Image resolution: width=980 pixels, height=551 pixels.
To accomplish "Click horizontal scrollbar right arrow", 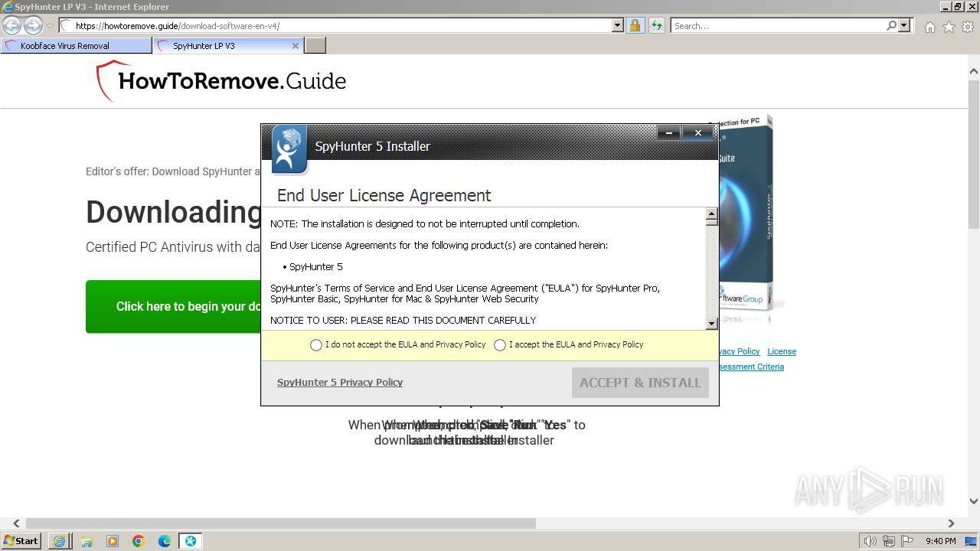I will click(951, 523).
